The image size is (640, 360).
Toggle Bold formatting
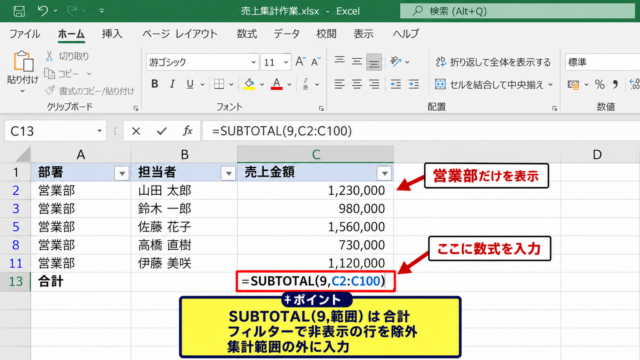point(155,84)
